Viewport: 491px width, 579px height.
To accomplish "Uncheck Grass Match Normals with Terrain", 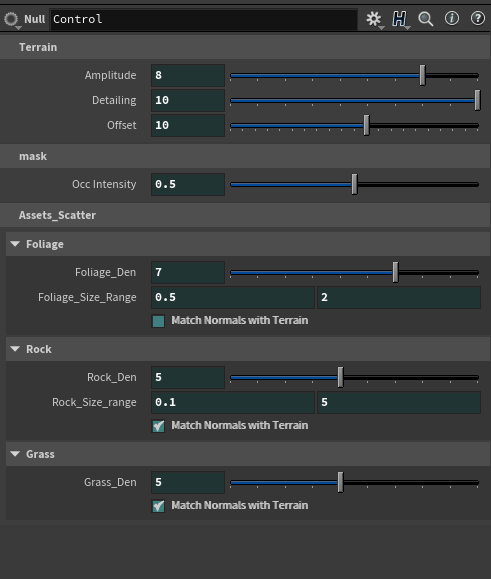I will (x=158, y=506).
